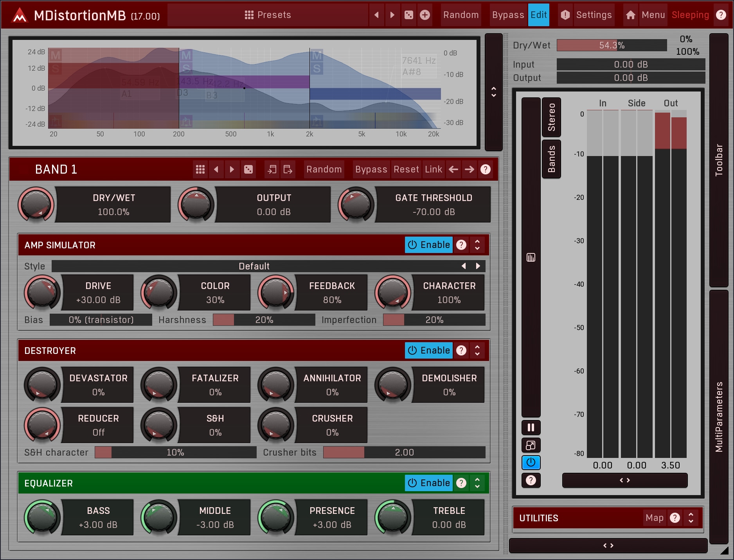The width and height of the screenshot is (734, 560).
Task: Adjust the Harshness slider
Action: (264, 320)
